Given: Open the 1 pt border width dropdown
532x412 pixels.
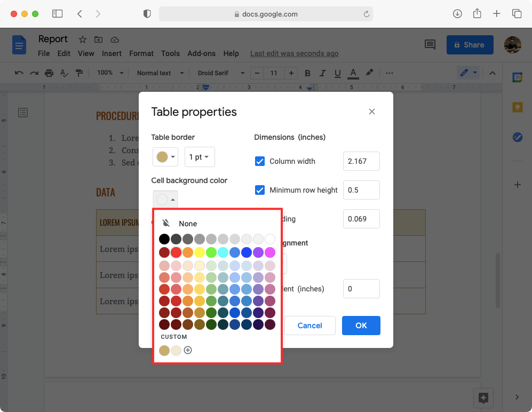Looking at the screenshot, I should 199,157.
